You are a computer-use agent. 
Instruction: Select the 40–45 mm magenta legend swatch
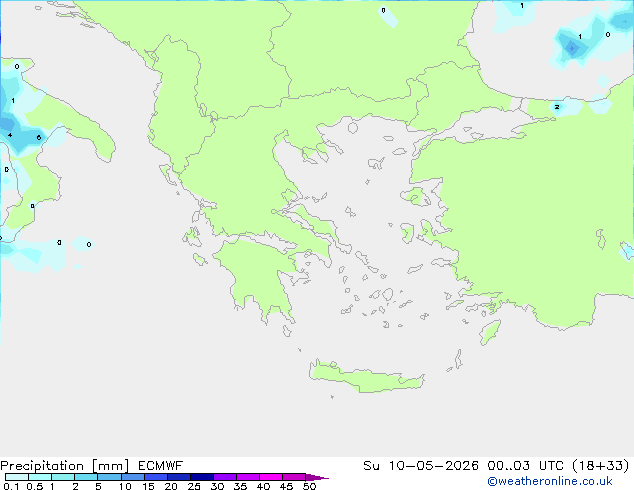tap(271, 477)
